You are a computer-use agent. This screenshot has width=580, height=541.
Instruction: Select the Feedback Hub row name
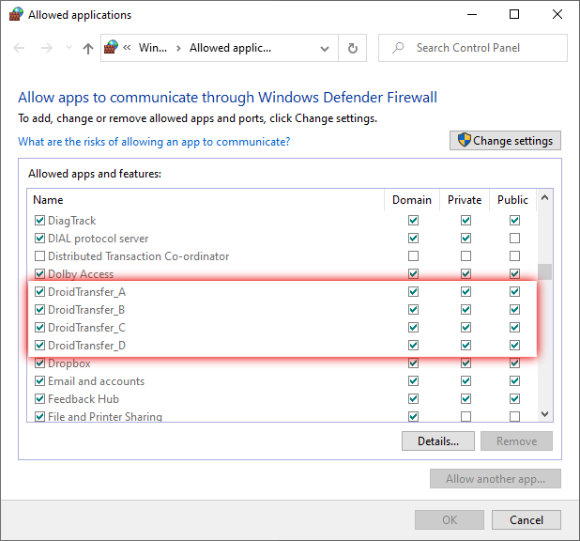coord(84,399)
